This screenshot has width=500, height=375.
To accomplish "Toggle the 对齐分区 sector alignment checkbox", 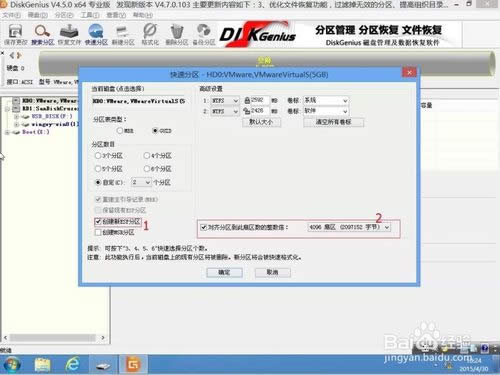I will tap(203, 227).
